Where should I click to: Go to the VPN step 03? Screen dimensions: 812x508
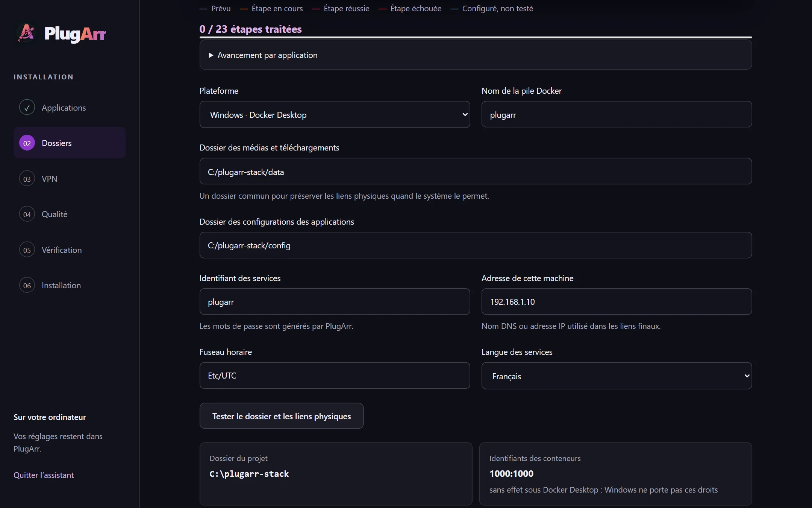point(70,179)
